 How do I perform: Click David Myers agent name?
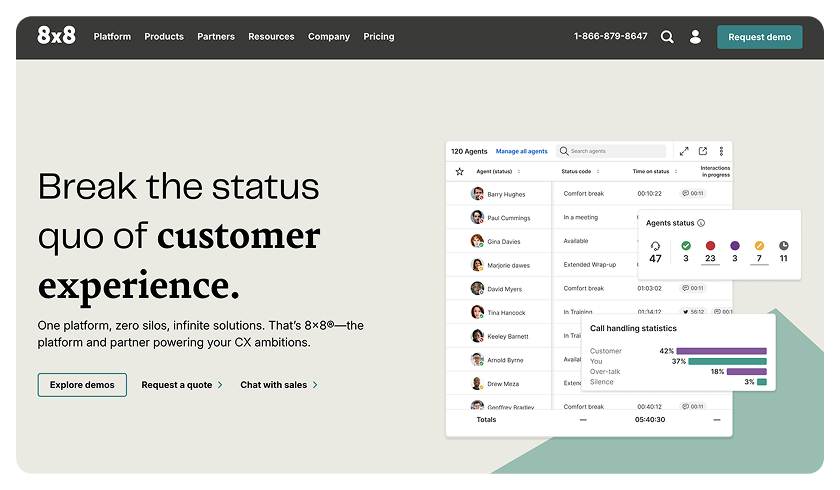[x=505, y=289]
